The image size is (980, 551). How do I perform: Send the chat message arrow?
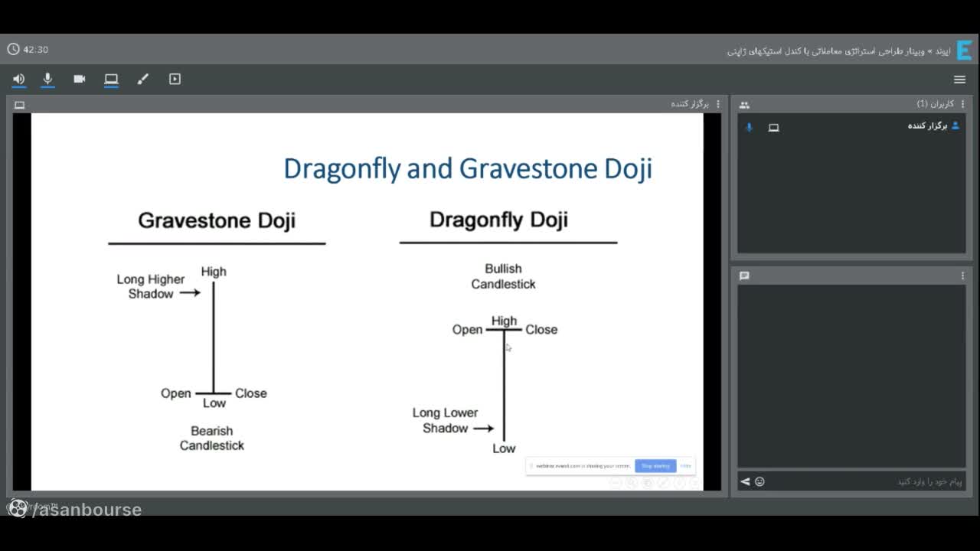(x=745, y=481)
